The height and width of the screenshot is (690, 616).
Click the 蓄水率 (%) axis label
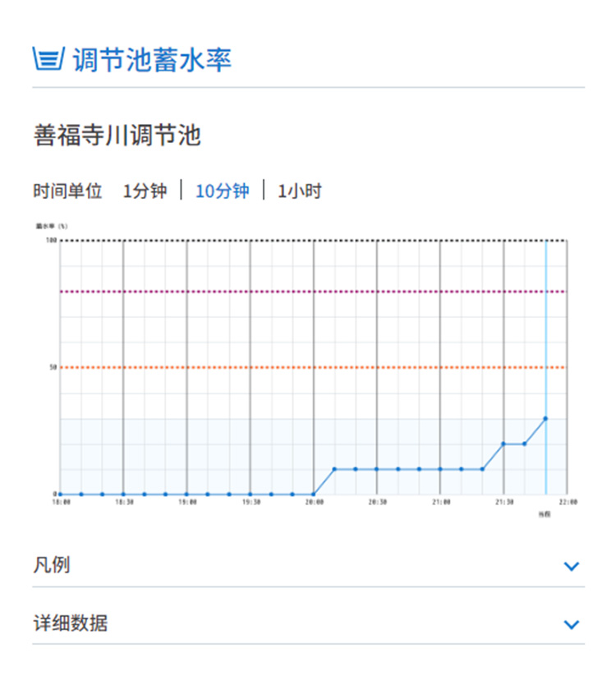pos(52,226)
